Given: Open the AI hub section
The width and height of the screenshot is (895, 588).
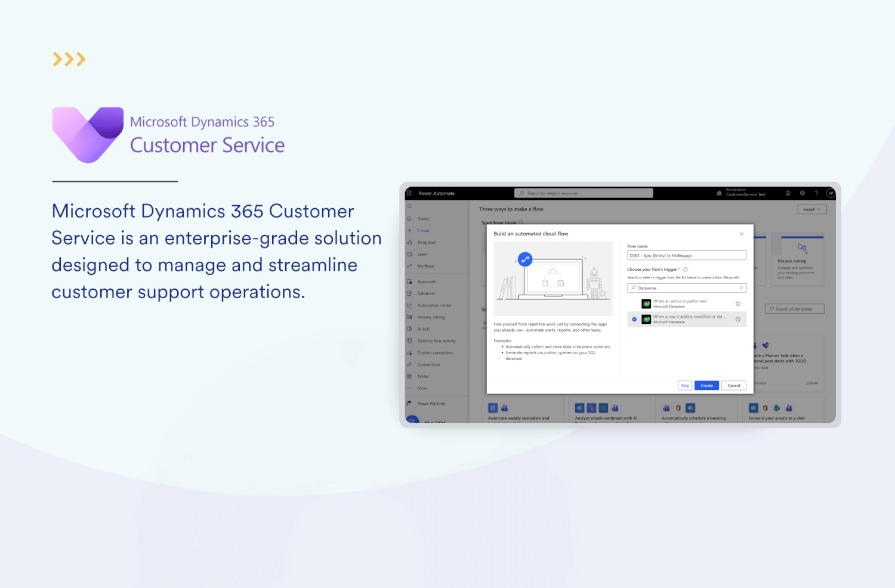Looking at the screenshot, I should click(x=422, y=329).
